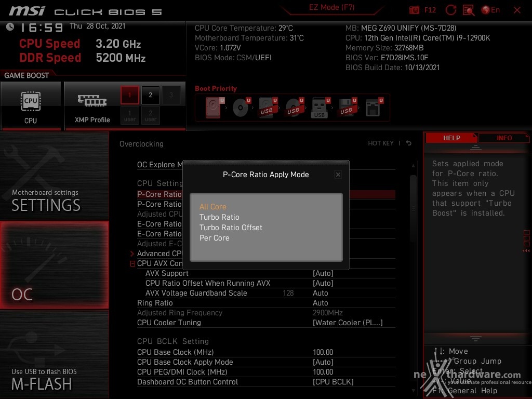Image resolution: width=532 pixels, height=399 pixels.
Task: Open the OC Explore Mode setting
Action: pyautogui.click(x=160, y=165)
